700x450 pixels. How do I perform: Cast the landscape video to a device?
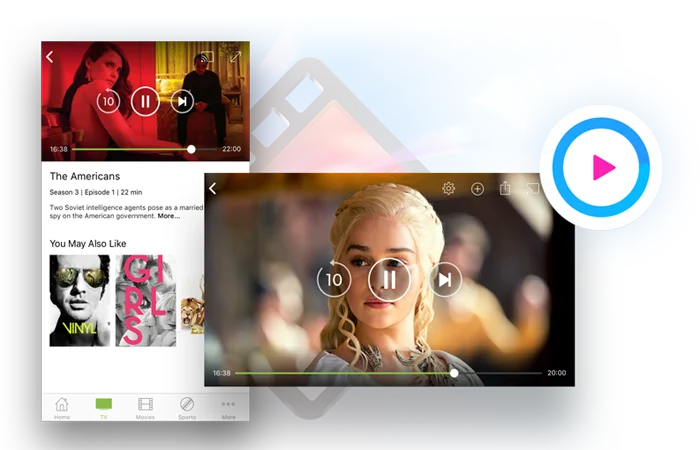point(533,188)
